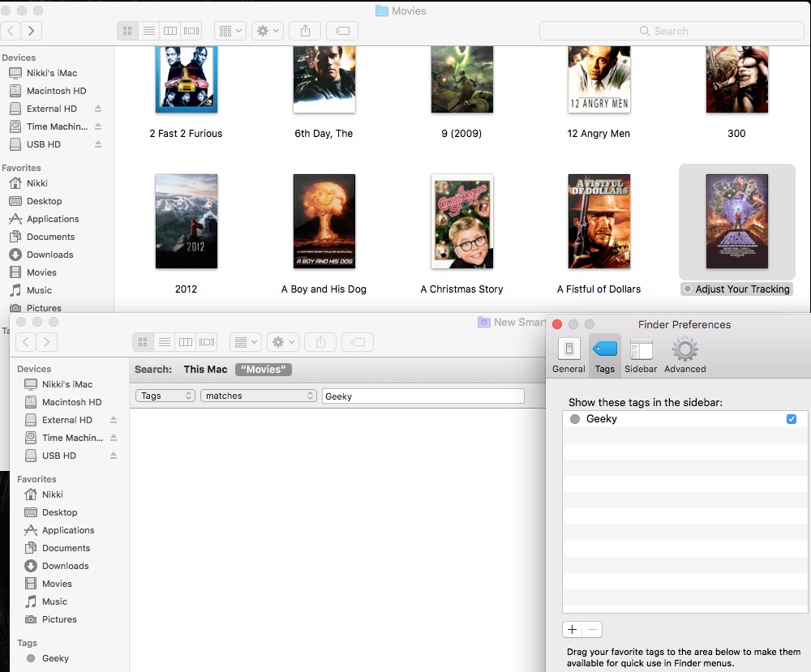
Task: Switch Movies window to icon view
Action: pos(127,31)
